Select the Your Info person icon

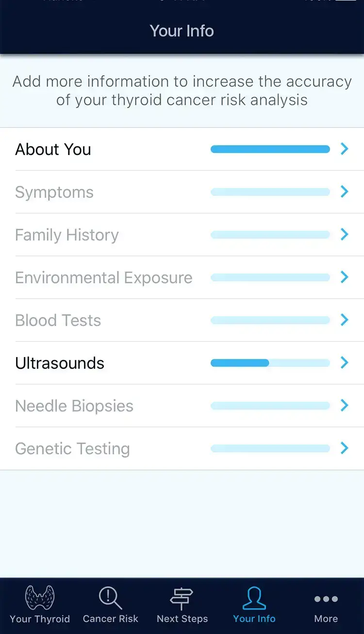254,598
